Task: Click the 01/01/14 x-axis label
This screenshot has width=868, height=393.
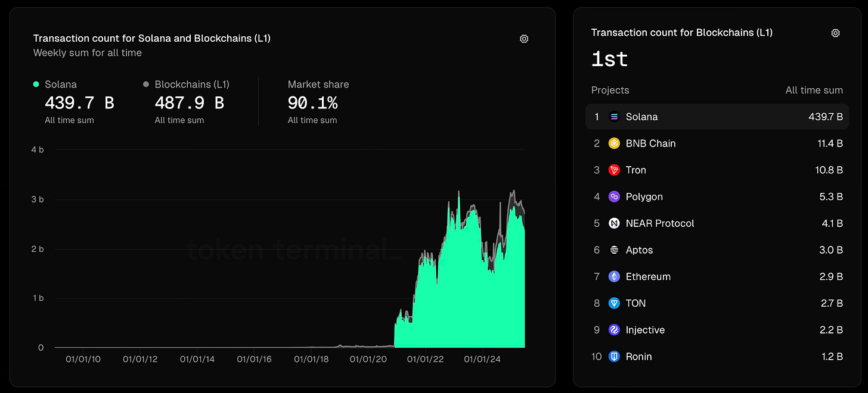Action: click(197, 359)
